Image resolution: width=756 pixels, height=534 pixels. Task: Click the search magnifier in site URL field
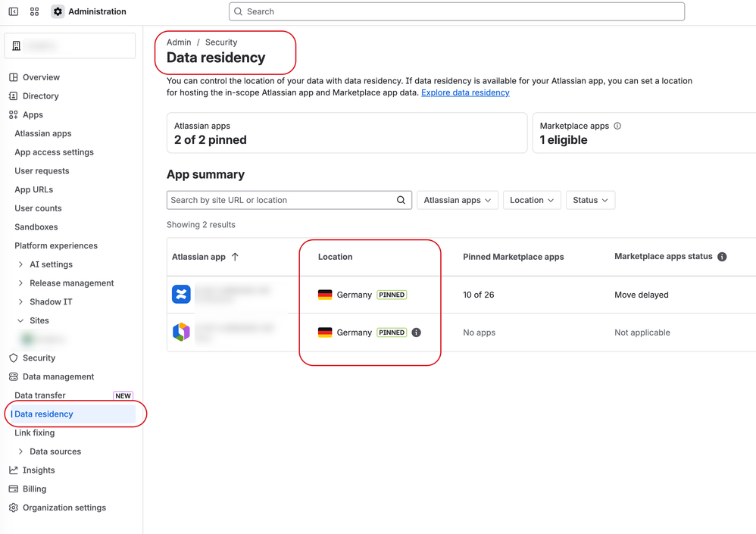pos(401,200)
